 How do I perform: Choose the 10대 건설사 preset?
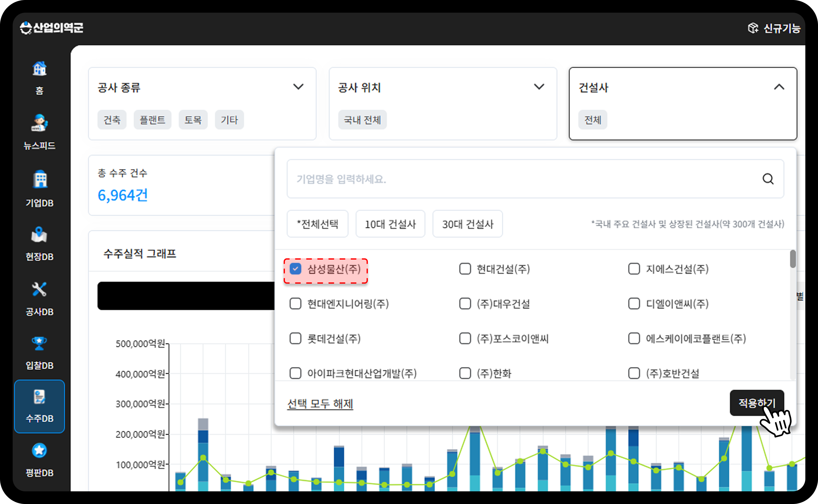click(x=390, y=224)
